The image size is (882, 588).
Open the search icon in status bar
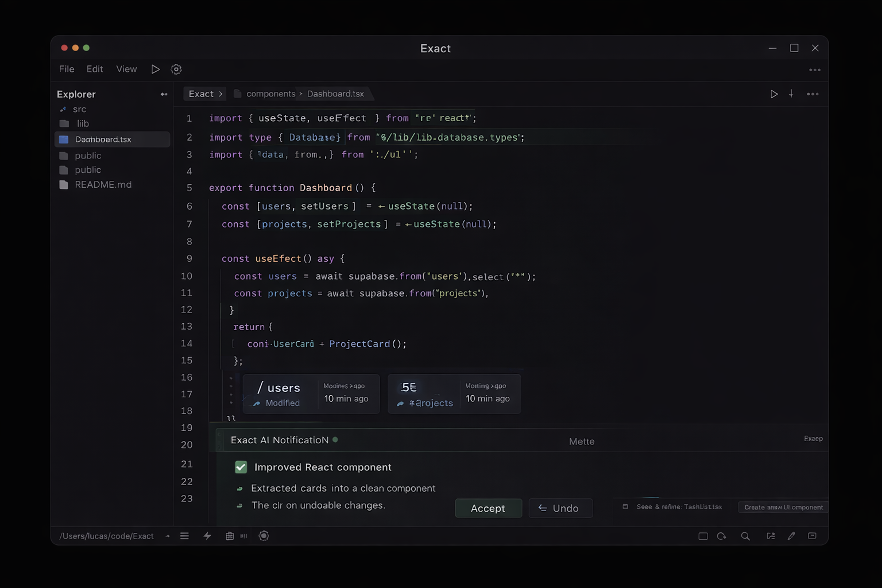point(745,536)
